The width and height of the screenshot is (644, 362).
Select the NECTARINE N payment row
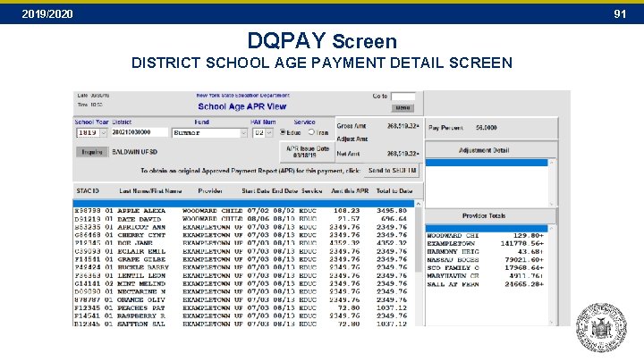point(241,291)
